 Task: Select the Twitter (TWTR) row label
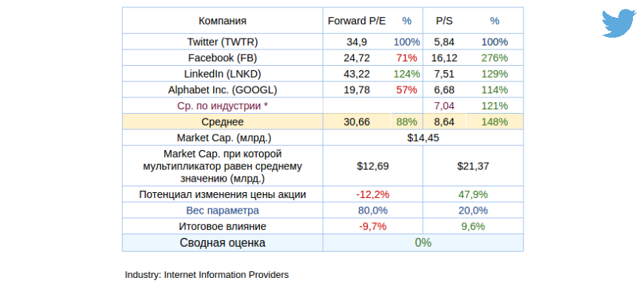click(x=223, y=42)
